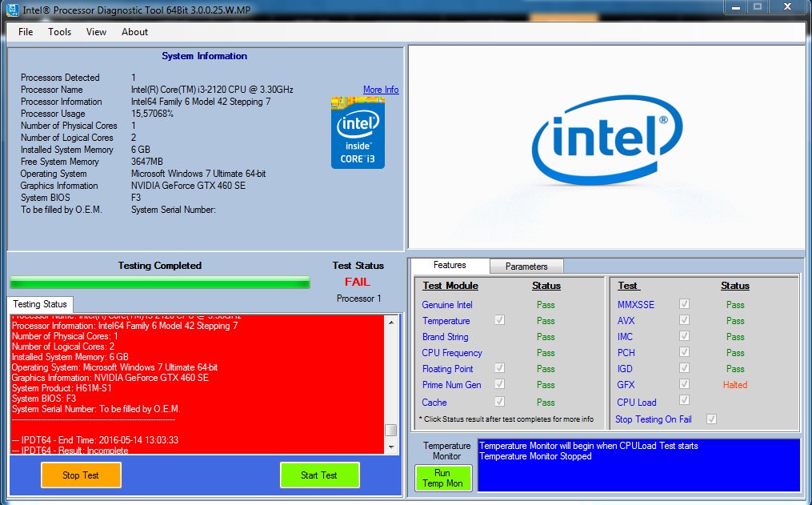Toggle the MMXSSE test checkbox
Viewport: 812px width, 505px height.
(x=684, y=304)
